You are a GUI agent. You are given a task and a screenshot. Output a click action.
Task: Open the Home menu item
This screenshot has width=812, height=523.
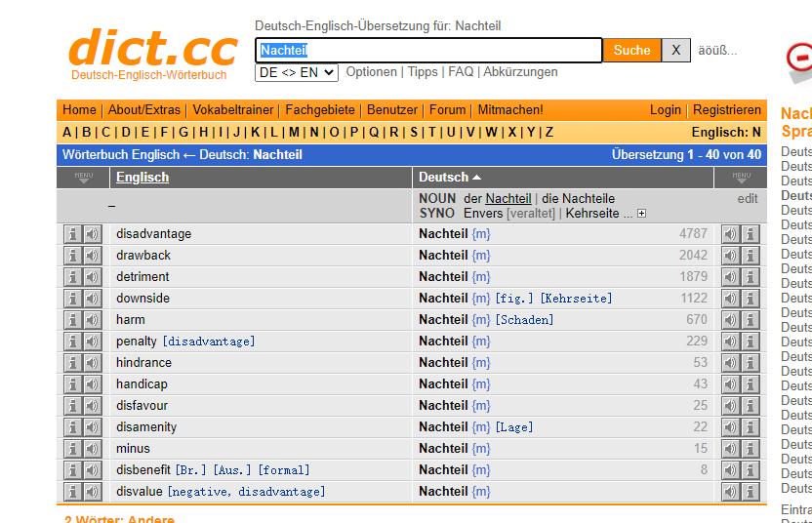[x=79, y=110]
